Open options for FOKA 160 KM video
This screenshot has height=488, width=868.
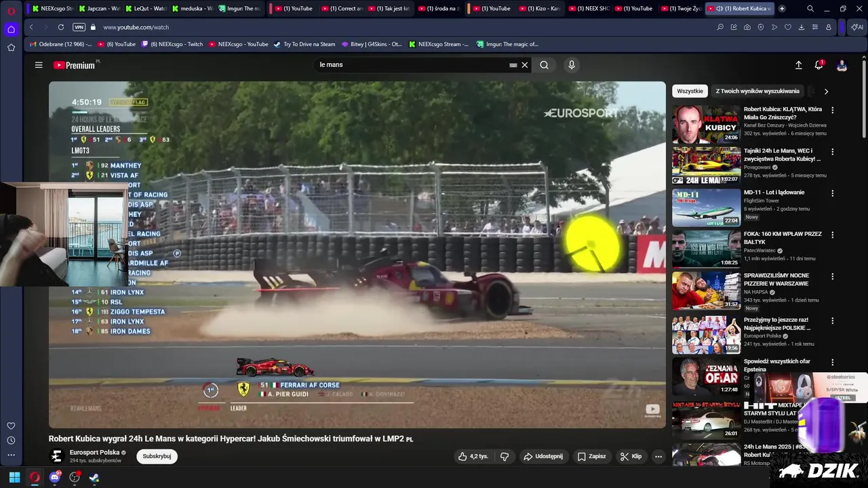point(833,235)
